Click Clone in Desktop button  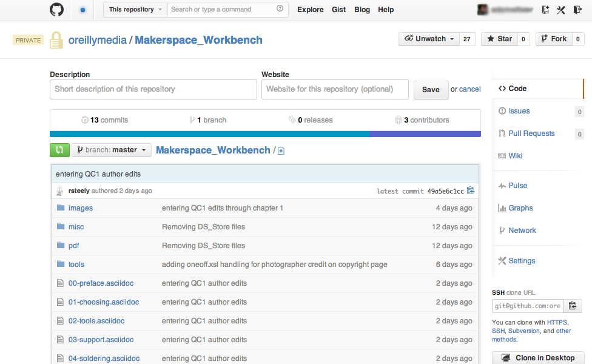tap(538, 357)
